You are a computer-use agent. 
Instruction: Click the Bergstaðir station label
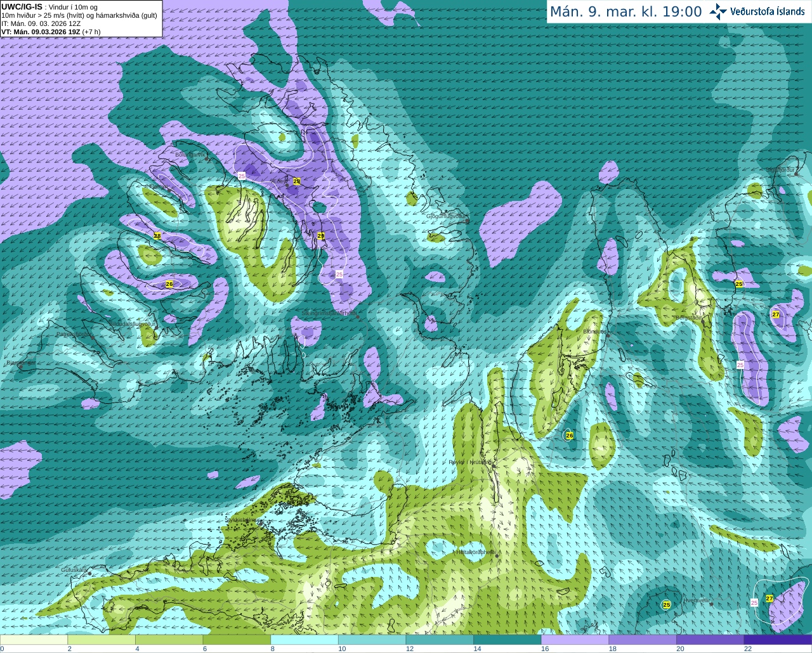coord(688,318)
